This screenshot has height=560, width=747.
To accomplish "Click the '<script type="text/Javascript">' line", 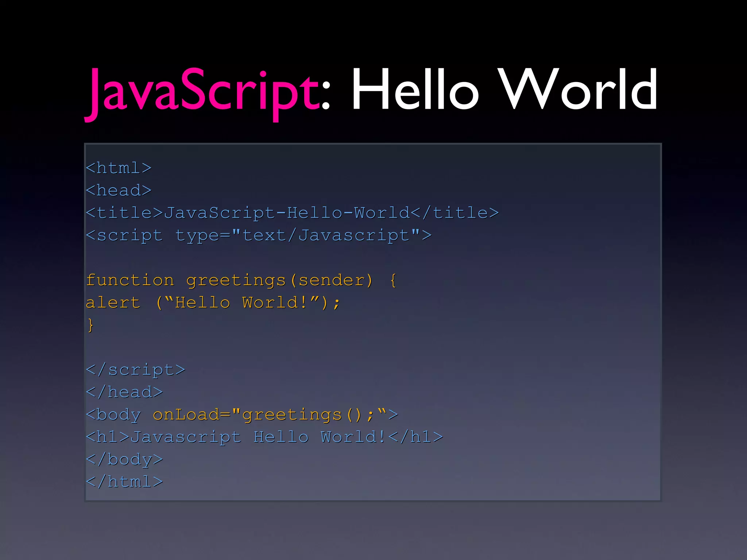I will tap(259, 236).
